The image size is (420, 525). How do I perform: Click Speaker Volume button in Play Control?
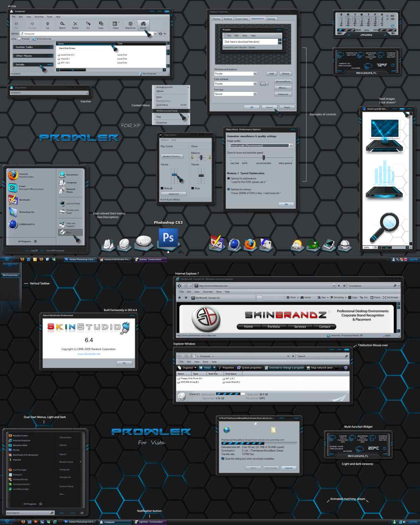pos(172,157)
